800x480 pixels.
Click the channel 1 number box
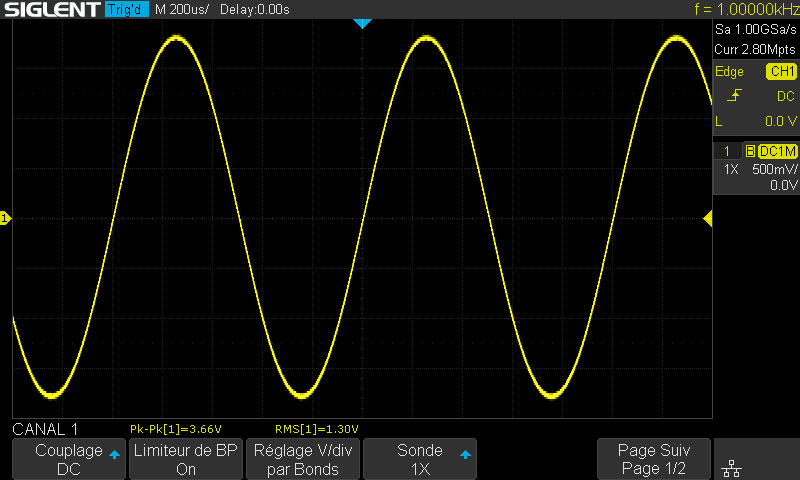click(x=727, y=151)
